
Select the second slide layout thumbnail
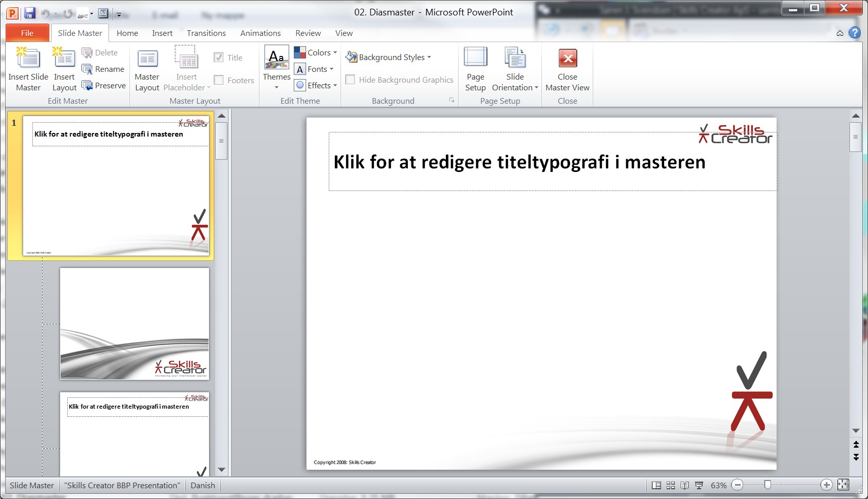tap(134, 324)
